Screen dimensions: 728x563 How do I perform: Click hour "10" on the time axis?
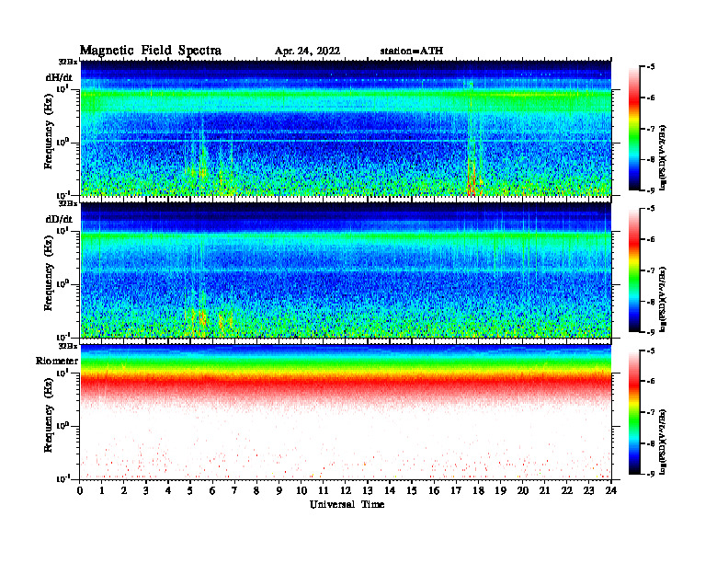pyautogui.click(x=301, y=491)
